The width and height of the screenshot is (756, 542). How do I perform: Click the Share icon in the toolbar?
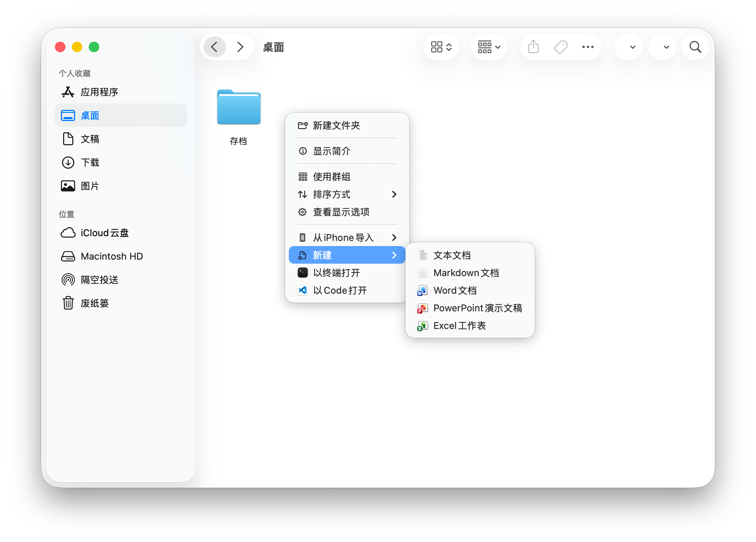pos(533,47)
